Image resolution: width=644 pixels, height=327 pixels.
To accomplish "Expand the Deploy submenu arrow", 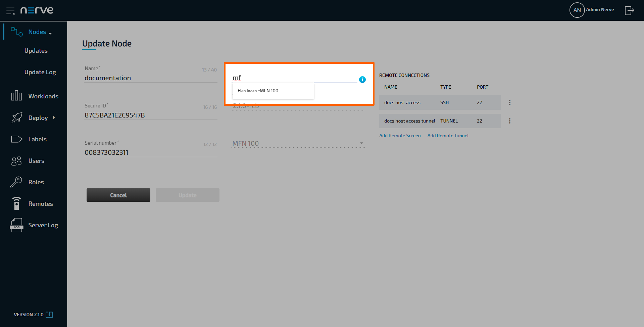I will tap(54, 118).
